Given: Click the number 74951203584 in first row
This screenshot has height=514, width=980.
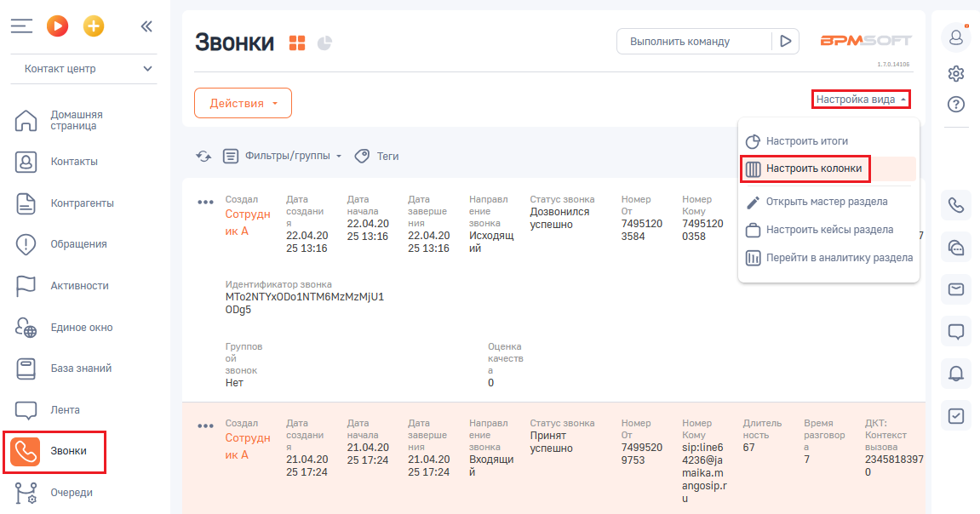Looking at the screenshot, I should [641, 230].
